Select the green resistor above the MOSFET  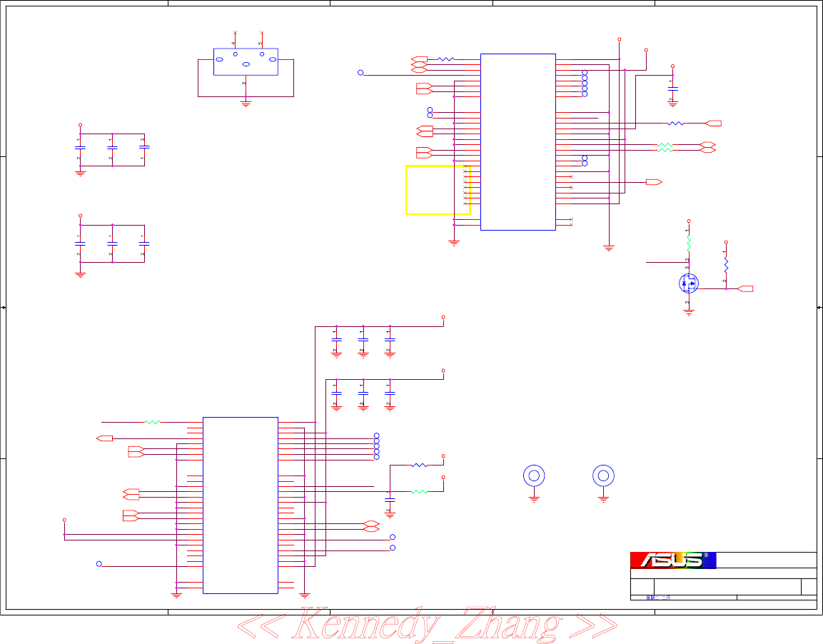point(689,243)
